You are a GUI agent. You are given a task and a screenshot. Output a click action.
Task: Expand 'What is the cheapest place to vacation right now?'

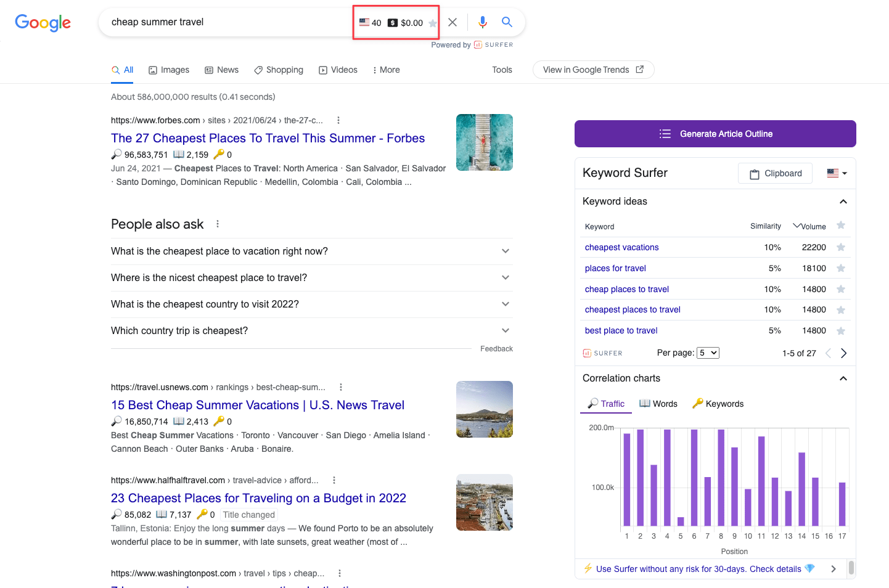pyautogui.click(x=312, y=251)
